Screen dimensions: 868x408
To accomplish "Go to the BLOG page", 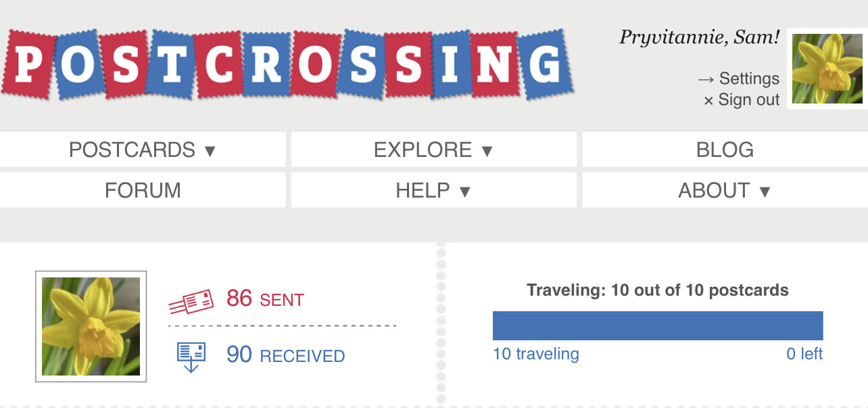I will coord(725,150).
